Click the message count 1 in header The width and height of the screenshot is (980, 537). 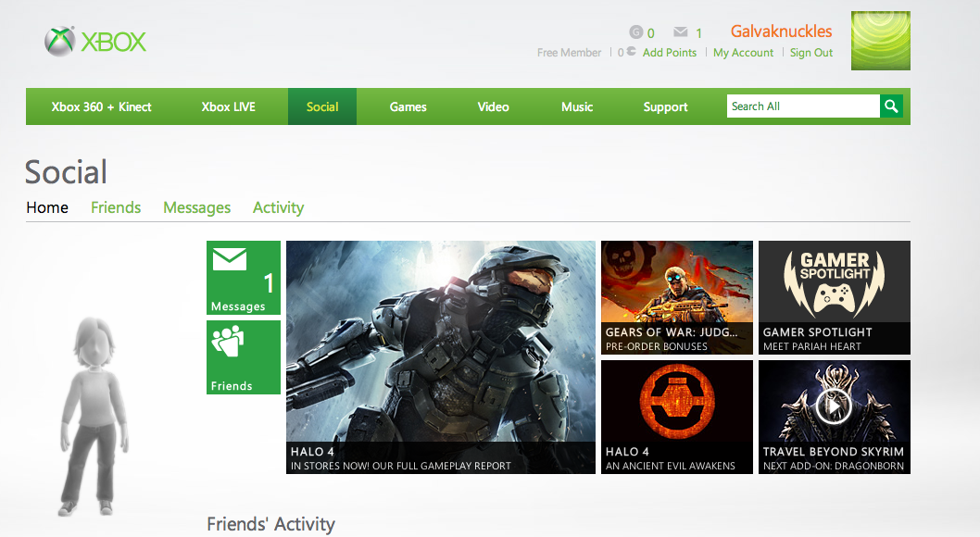(698, 33)
